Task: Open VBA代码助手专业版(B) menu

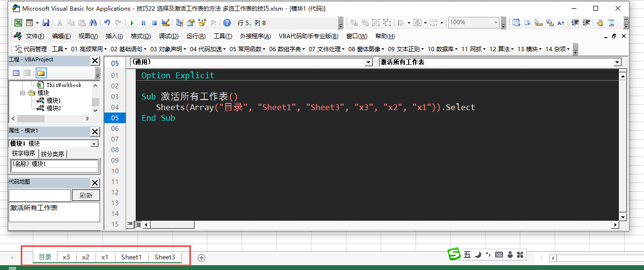Action: [308, 36]
